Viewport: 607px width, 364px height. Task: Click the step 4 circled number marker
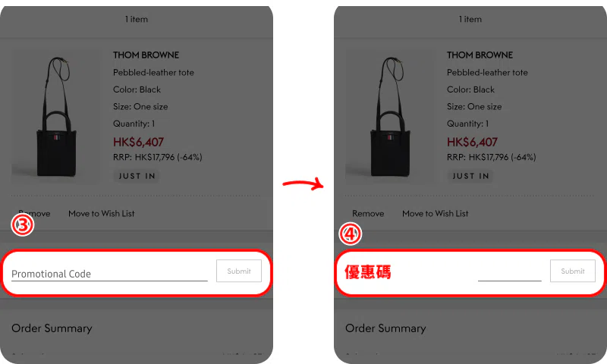[x=351, y=234]
